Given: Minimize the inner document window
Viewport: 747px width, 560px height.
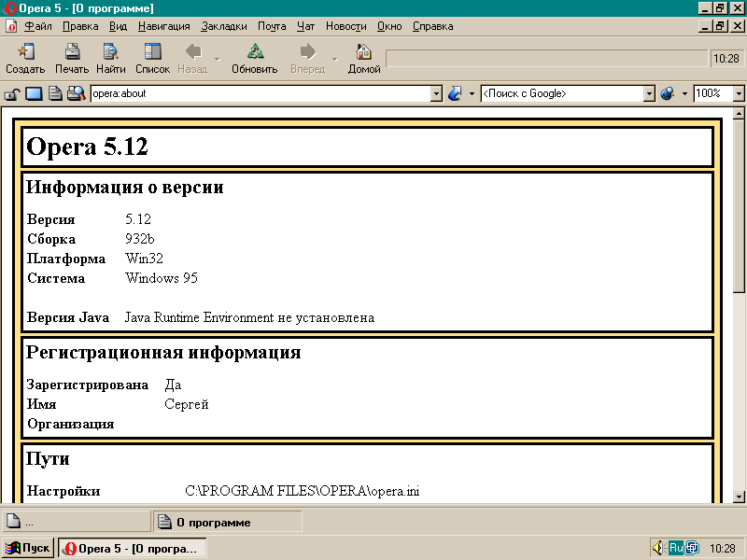Looking at the screenshot, I should pyautogui.click(x=706, y=26).
